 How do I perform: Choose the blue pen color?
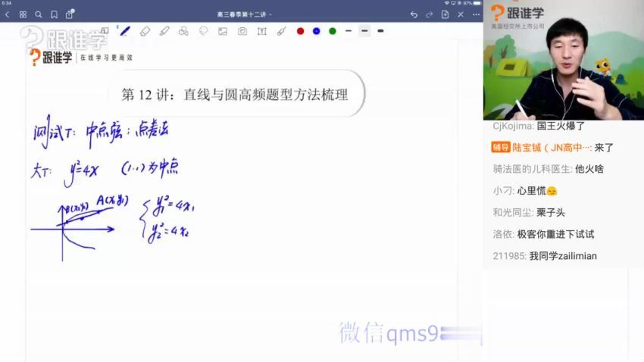point(316,31)
